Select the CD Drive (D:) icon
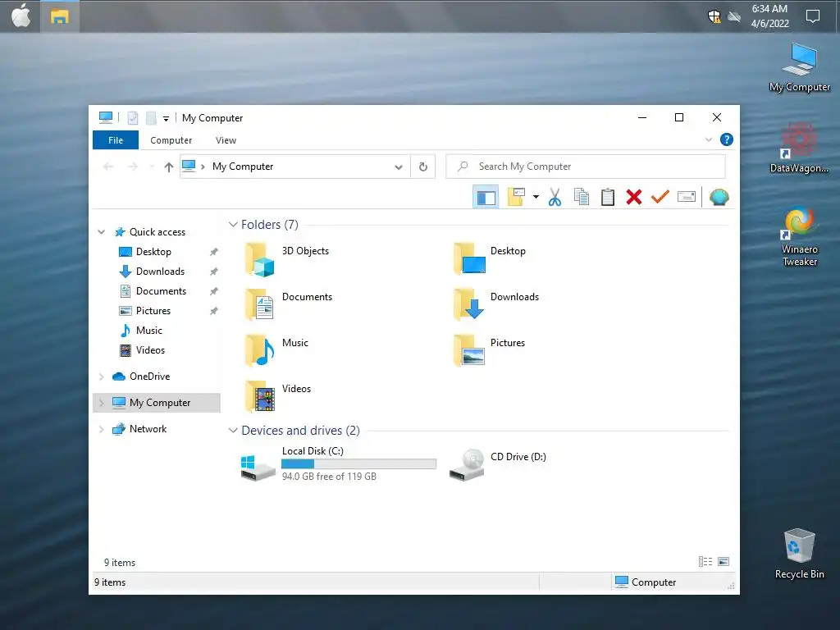This screenshot has height=630, width=840. tap(467, 465)
